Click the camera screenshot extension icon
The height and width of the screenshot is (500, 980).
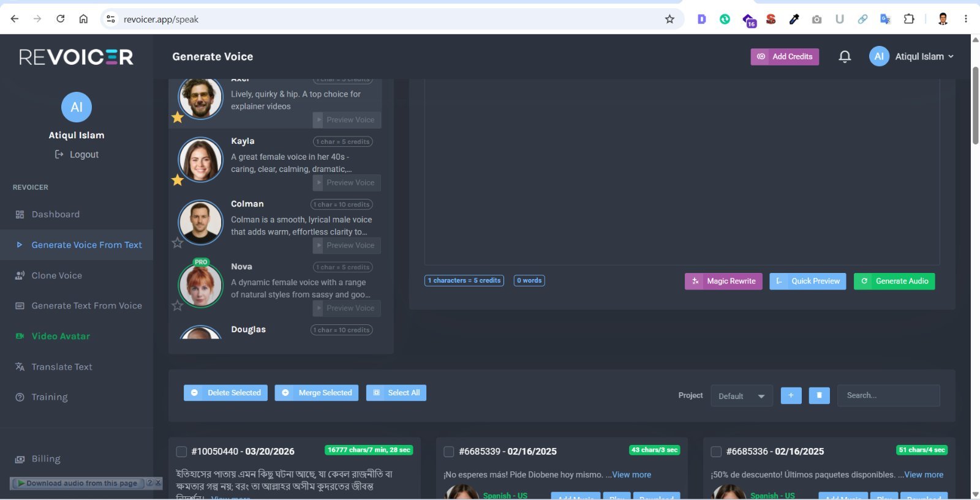[x=816, y=19]
